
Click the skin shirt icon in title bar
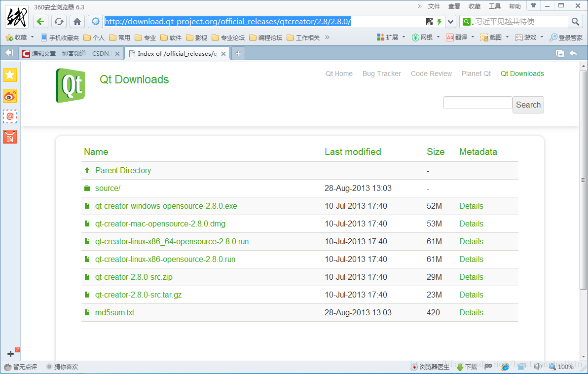click(533, 5)
